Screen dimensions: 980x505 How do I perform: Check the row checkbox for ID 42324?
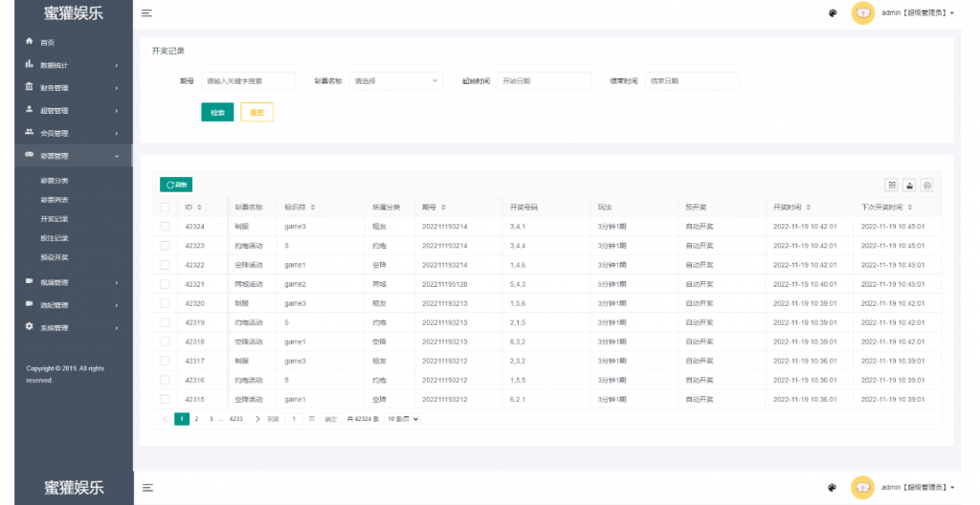pyautogui.click(x=166, y=227)
